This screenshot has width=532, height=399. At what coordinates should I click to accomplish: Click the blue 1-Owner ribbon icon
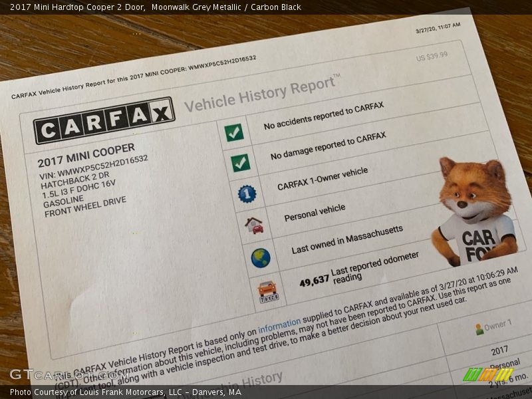point(247,194)
